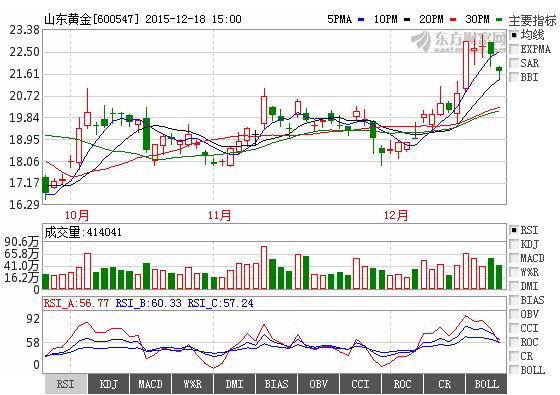Click the 10月 date axis label
Viewport: 560px width, 395px height.
(x=77, y=215)
